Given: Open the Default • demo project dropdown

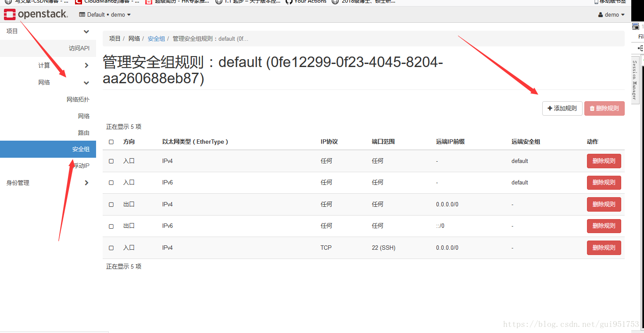Looking at the screenshot, I should 105,14.
